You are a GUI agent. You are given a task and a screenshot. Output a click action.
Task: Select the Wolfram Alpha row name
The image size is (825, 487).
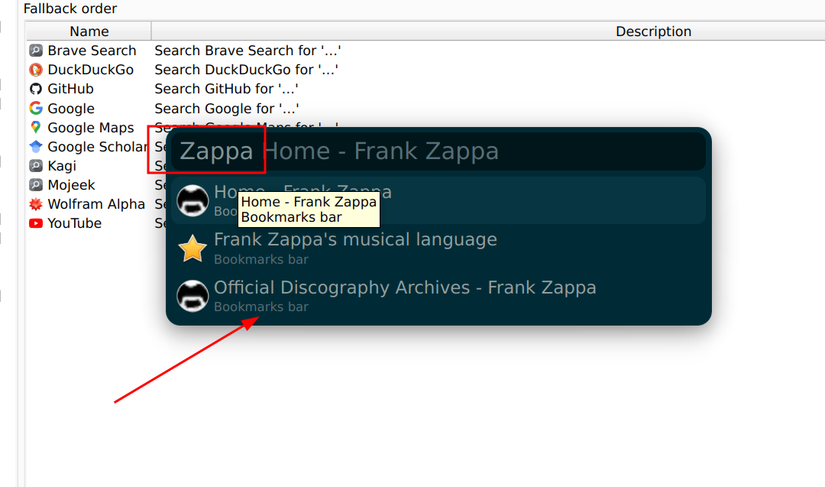(96, 204)
